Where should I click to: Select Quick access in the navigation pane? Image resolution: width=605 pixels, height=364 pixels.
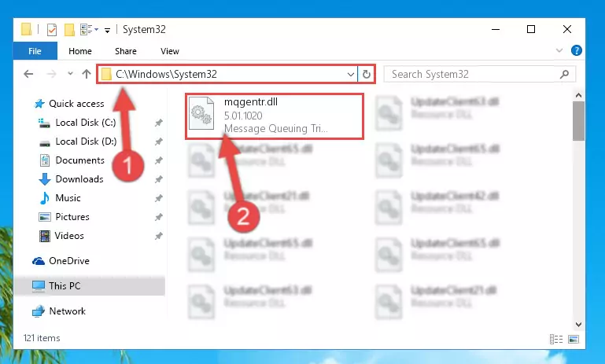(76, 104)
